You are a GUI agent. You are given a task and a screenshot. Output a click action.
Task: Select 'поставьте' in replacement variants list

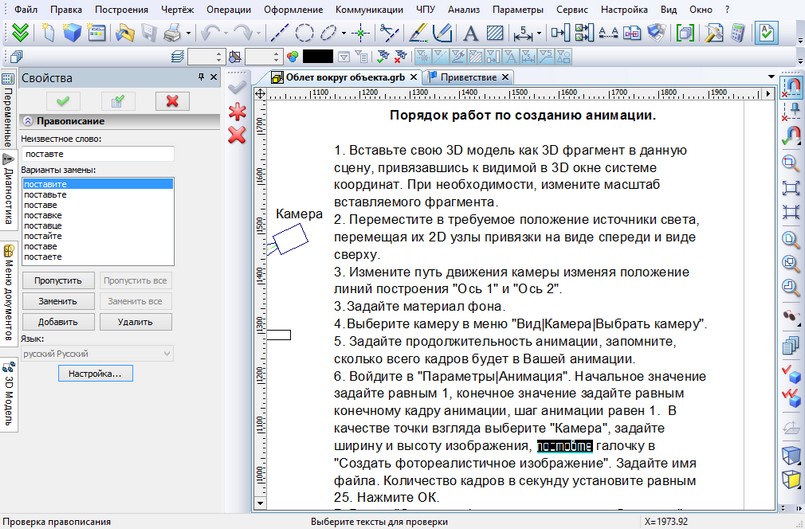click(x=46, y=194)
